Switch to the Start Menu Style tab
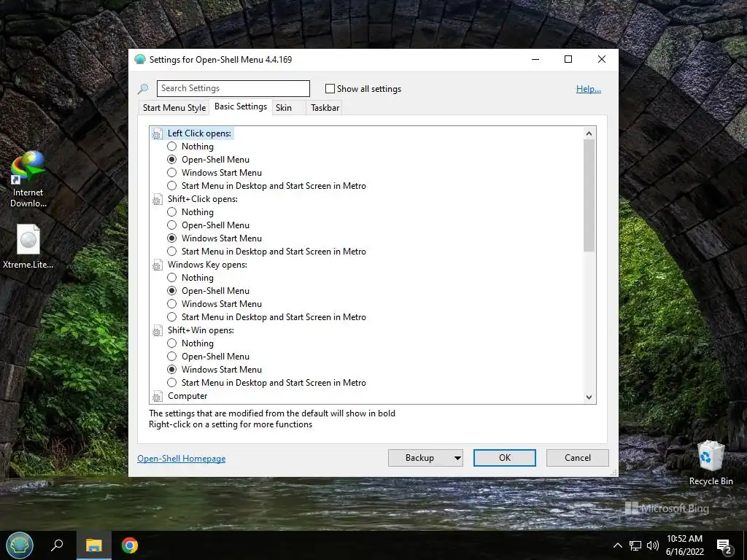747x560 pixels. [174, 108]
